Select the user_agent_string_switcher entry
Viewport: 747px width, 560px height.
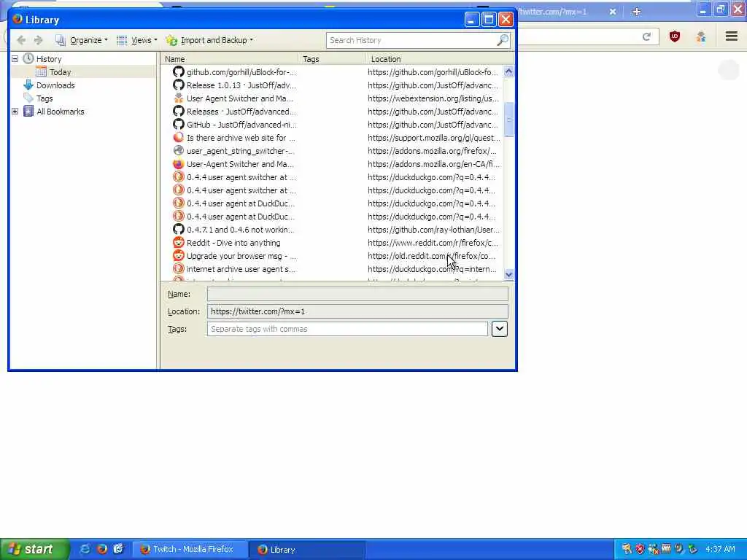[x=332, y=151]
